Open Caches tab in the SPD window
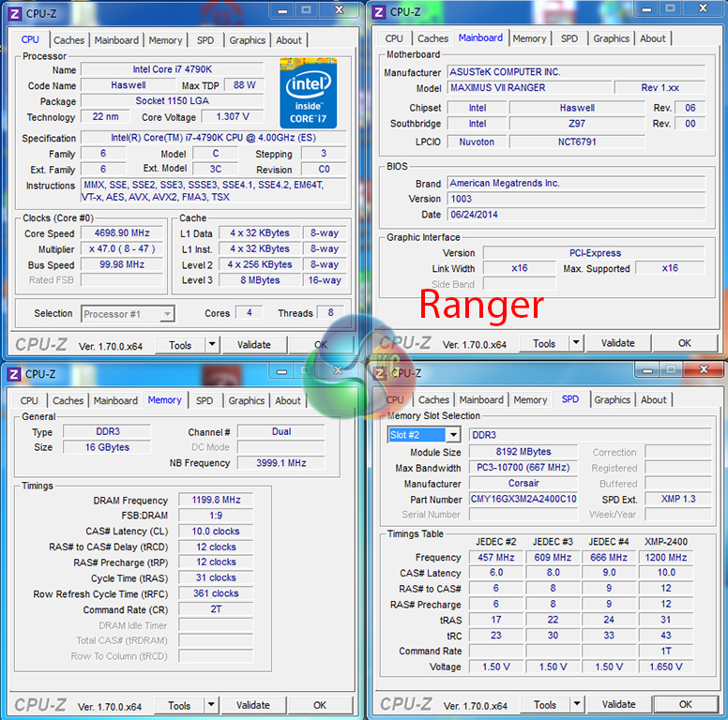 [433, 399]
